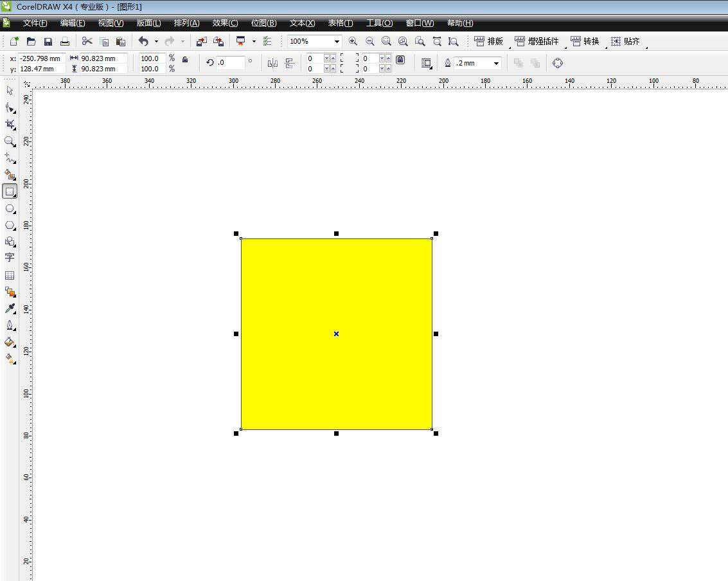The height and width of the screenshot is (581, 728).
Task: Toggle the non-proportional scaling lock
Action: pos(185,59)
